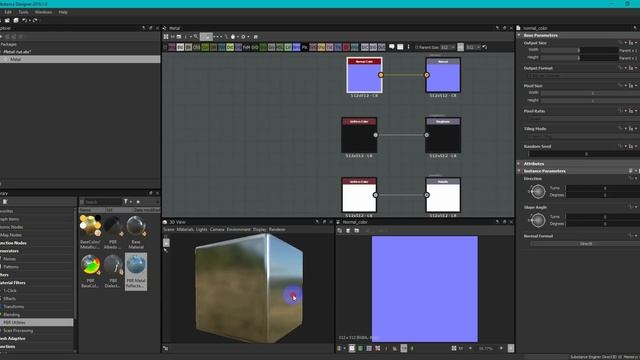Click the graph toolbar grid layout icon

click(166, 37)
